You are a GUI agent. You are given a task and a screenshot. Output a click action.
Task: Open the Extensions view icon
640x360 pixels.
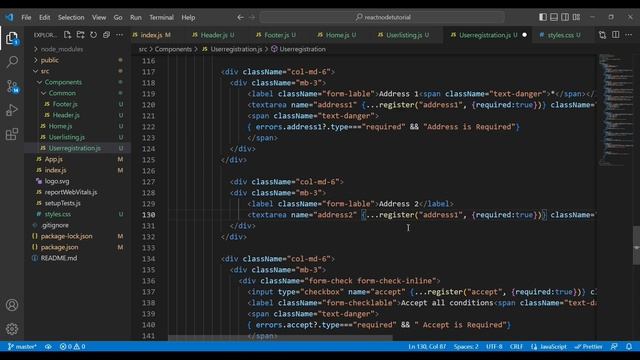point(12,134)
